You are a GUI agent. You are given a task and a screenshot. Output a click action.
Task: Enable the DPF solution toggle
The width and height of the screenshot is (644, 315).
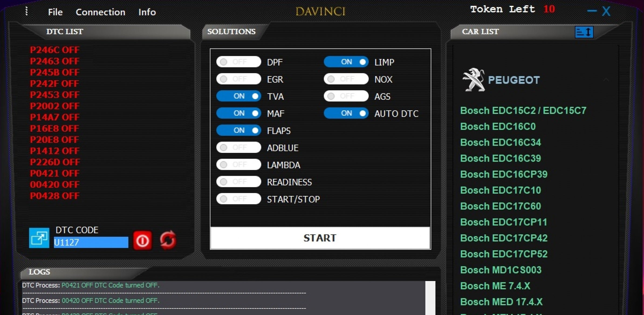(x=238, y=62)
